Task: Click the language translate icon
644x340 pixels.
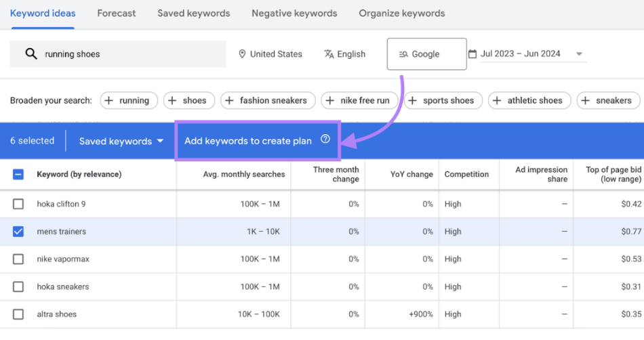Action: click(329, 54)
